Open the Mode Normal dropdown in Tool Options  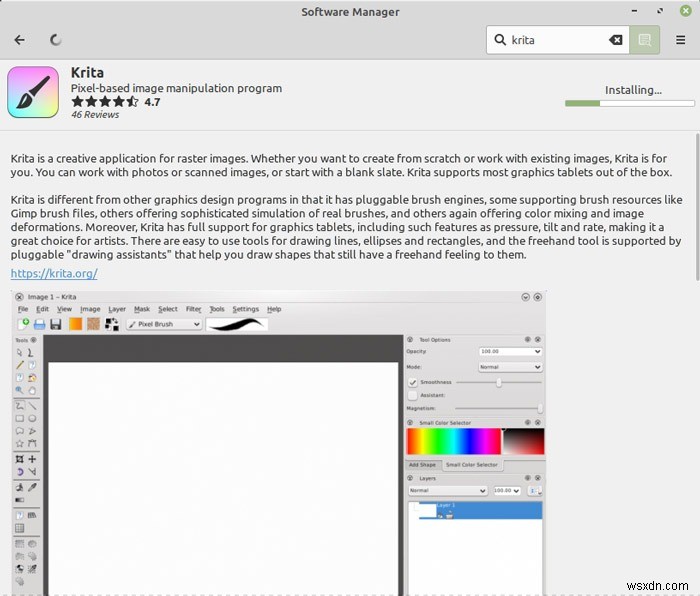pos(510,367)
